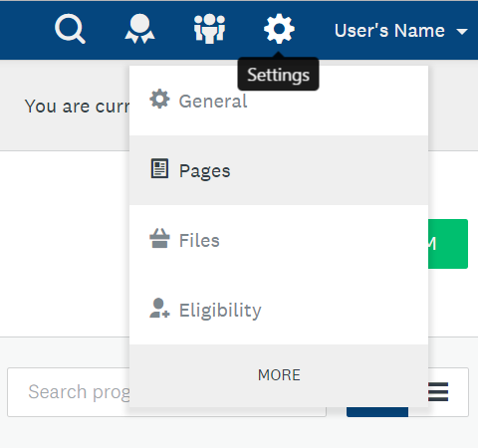
Task: Click the dark blue button under the dropdown
Action: tap(377, 412)
